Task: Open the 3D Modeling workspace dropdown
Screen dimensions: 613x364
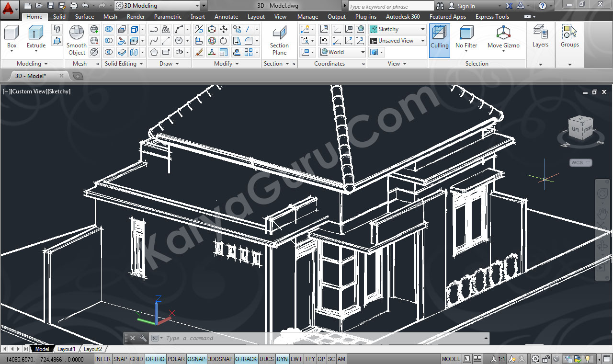Action: (157, 6)
